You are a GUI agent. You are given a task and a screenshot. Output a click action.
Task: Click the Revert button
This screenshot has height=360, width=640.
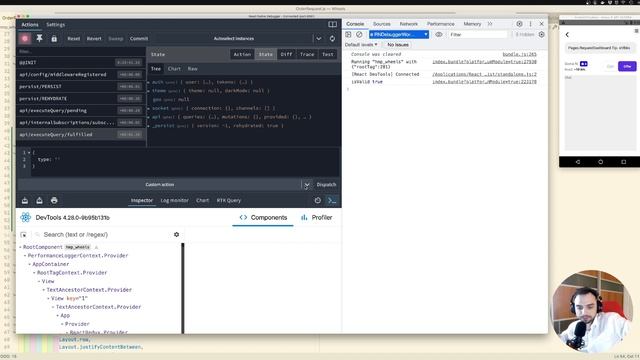click(94, 39)
